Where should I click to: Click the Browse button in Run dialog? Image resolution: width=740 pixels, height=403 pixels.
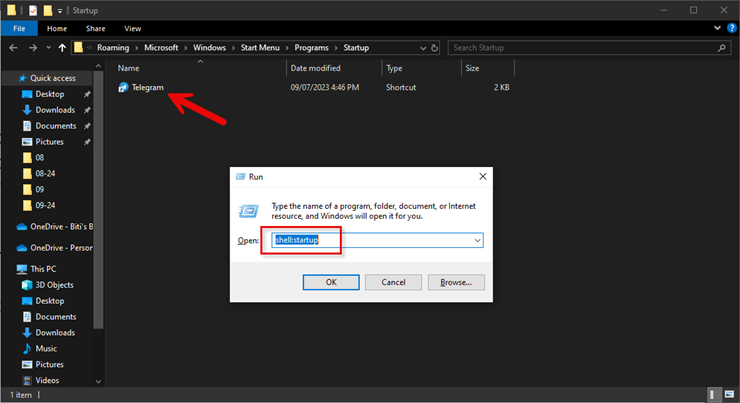coord(456,282)
